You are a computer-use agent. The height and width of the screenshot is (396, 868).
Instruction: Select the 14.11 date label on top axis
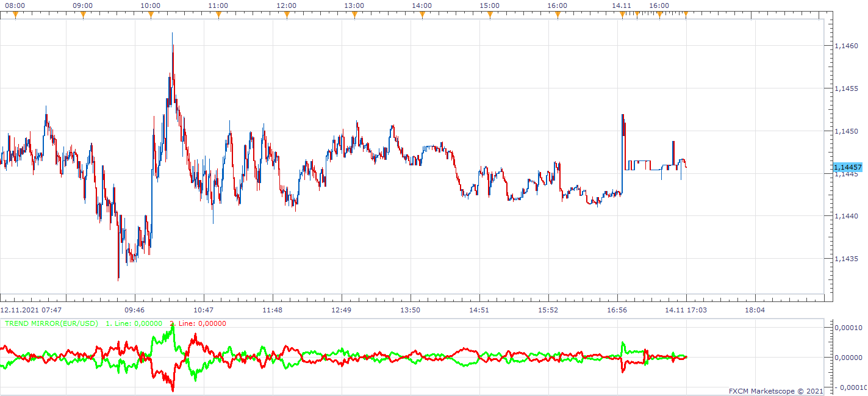[x=621, y=5]
